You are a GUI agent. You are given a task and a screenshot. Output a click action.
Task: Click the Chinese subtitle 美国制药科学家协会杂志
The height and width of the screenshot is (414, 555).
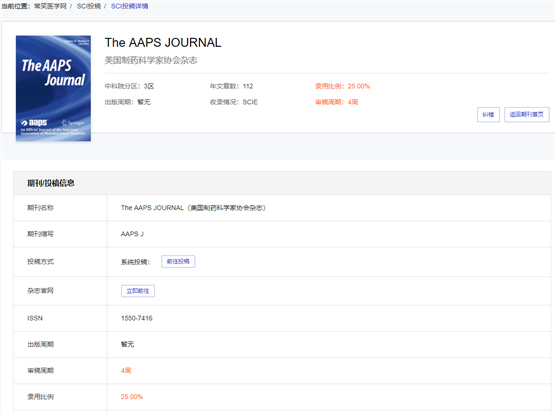point(151,60)
